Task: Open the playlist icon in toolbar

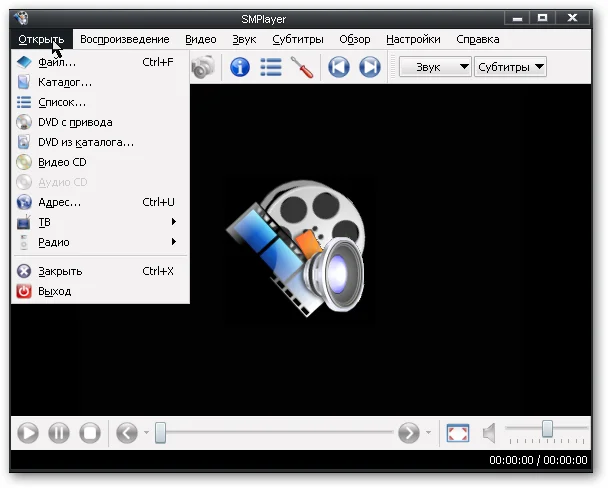Action: click(271, 67)
